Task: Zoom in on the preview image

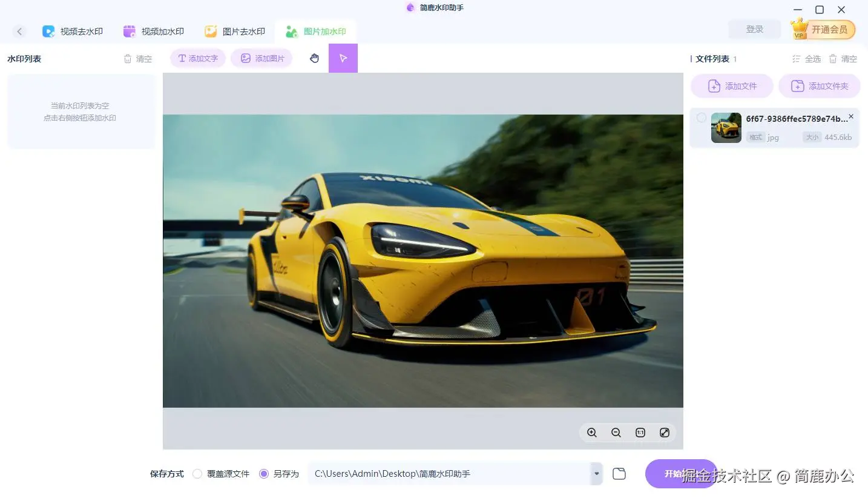Action: pyautogui.click(x=592, y=433)
